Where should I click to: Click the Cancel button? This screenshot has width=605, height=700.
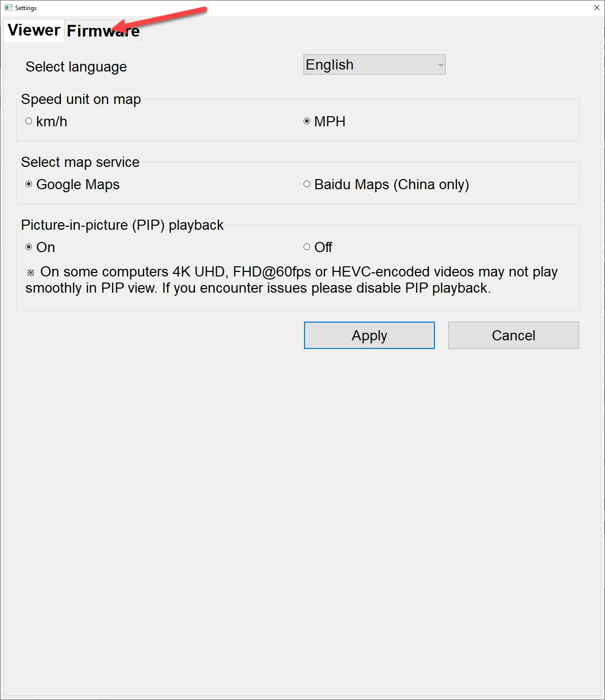(513, 335)
